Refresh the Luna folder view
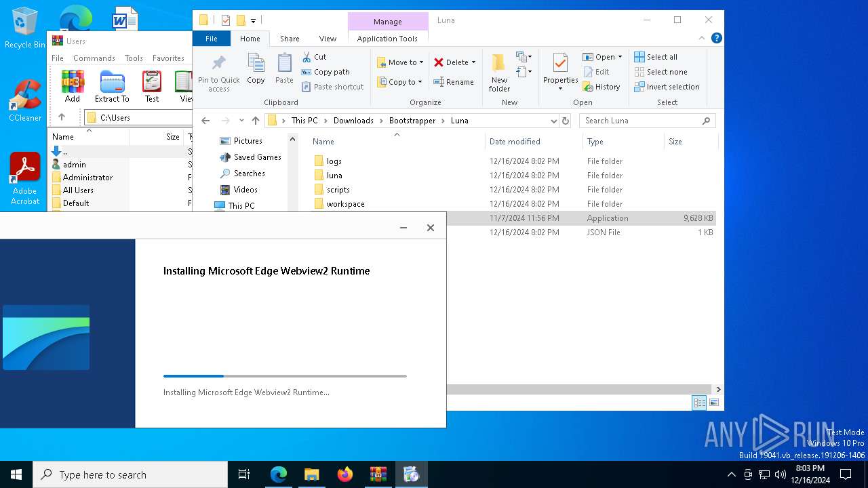Viewport: 868px width, 488px height. coord(566,121)
